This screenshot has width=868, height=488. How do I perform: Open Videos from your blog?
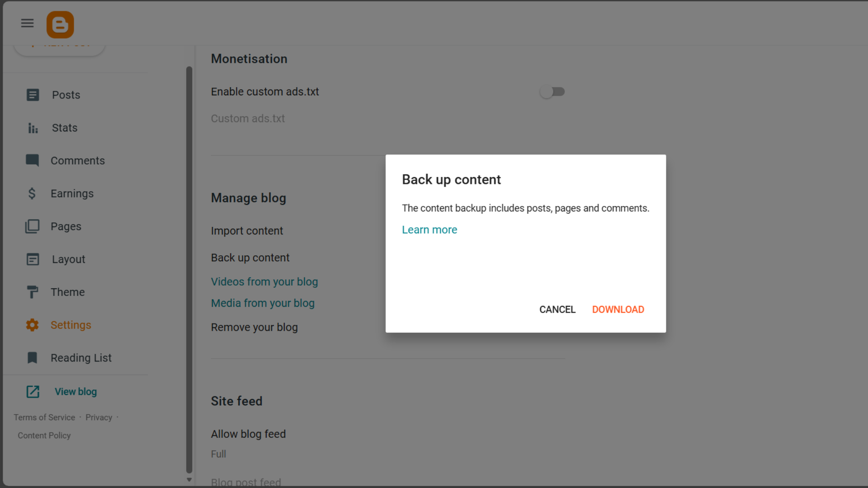tap(264, 282)
